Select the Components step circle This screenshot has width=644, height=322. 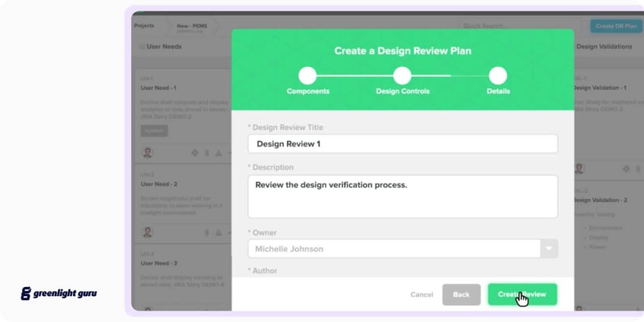tap(308, 76)
